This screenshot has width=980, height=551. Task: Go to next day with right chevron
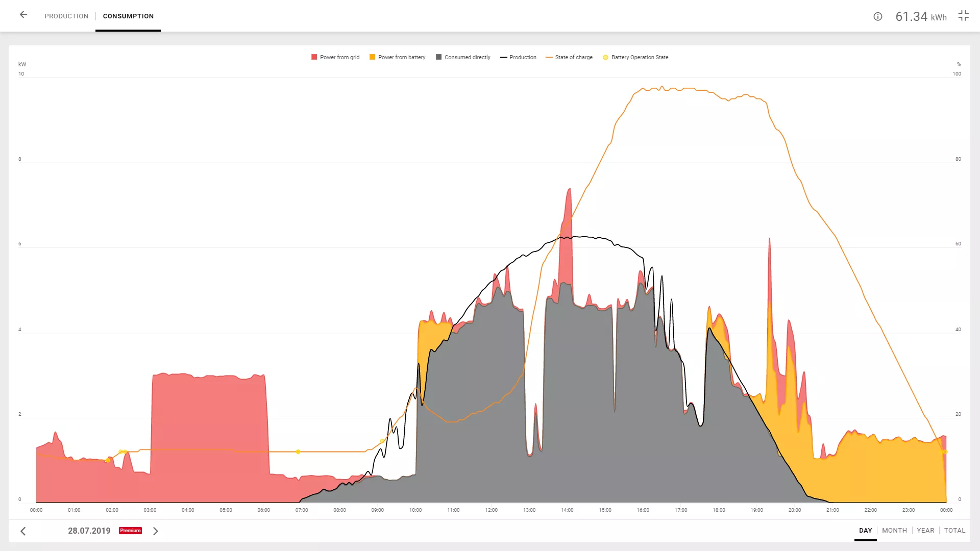(x=156, y=531)
